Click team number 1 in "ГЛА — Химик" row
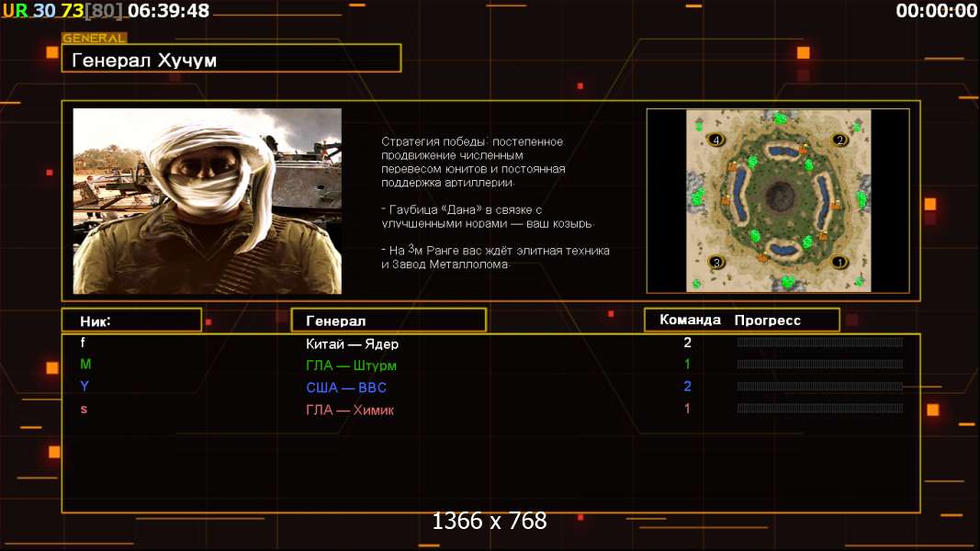 click(x=688, y=409)
